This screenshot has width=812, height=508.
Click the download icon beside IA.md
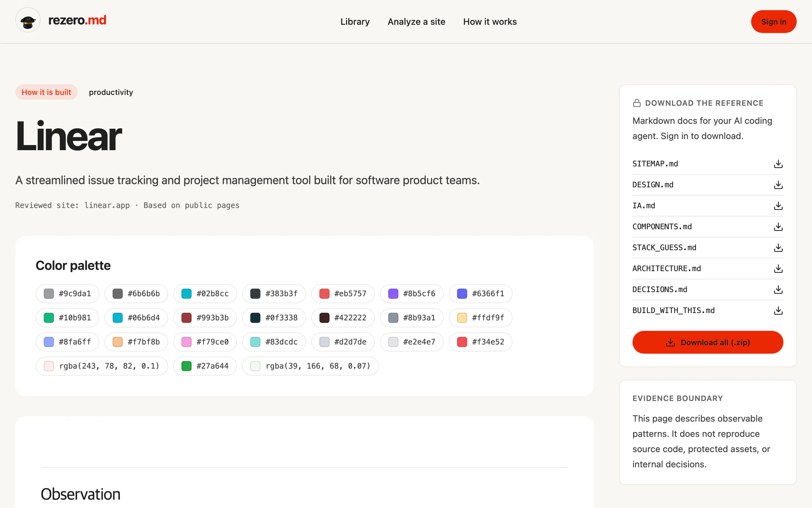coord(778,206)
